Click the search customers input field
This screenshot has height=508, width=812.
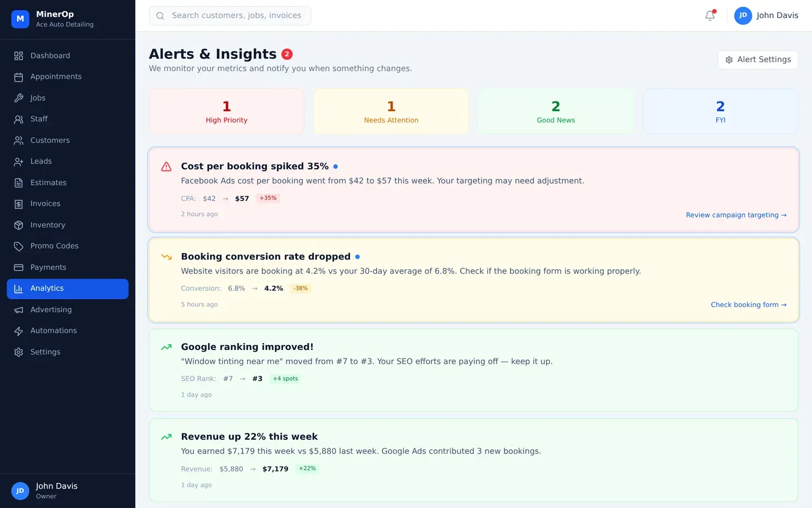tap(230, 15)
